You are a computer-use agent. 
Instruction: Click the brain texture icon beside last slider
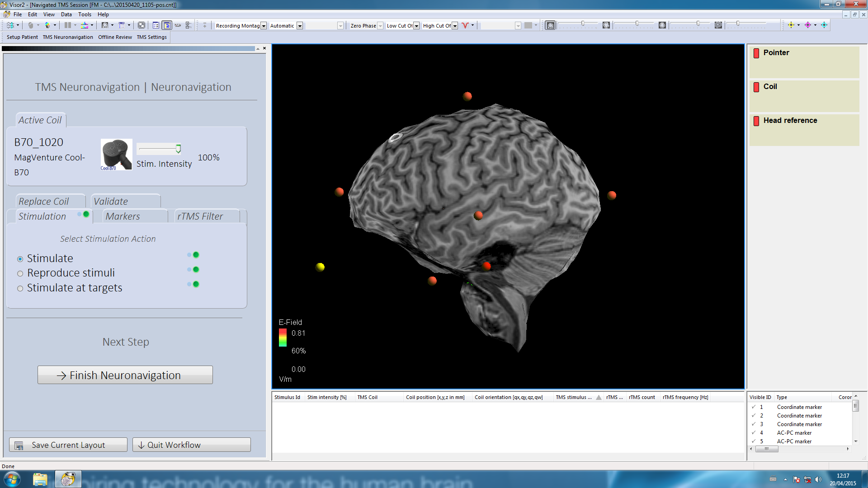(x=718, y=25)
